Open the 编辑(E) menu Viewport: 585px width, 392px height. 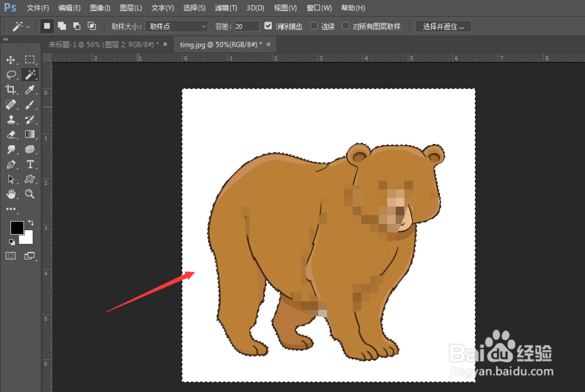pos(70,8)
